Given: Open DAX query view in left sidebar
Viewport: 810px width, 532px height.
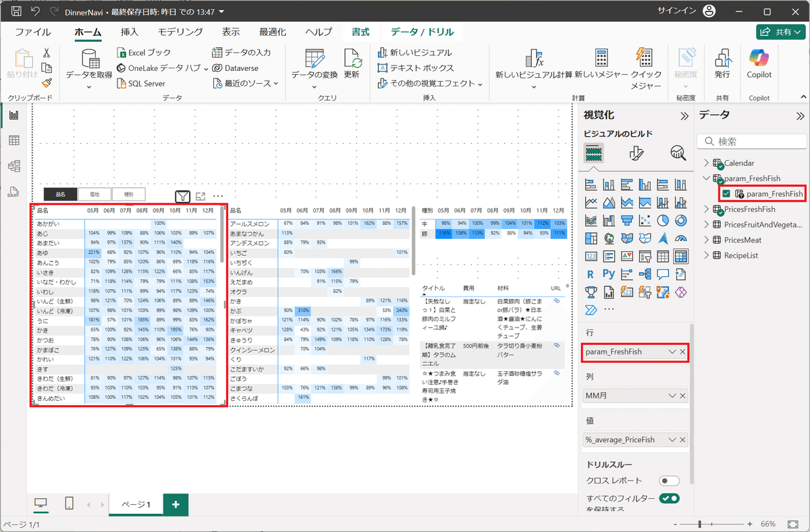Looking at the screenshot, I should pos(13,191).
